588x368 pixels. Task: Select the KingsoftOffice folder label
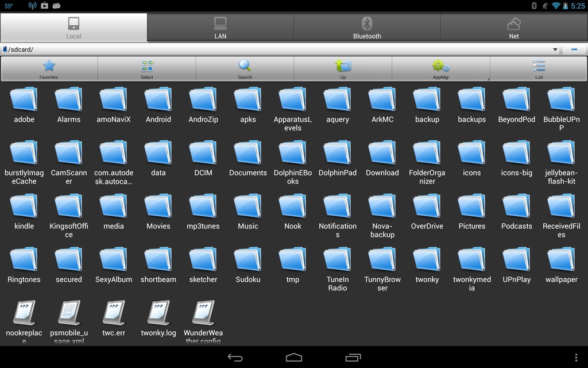[69, 230]
